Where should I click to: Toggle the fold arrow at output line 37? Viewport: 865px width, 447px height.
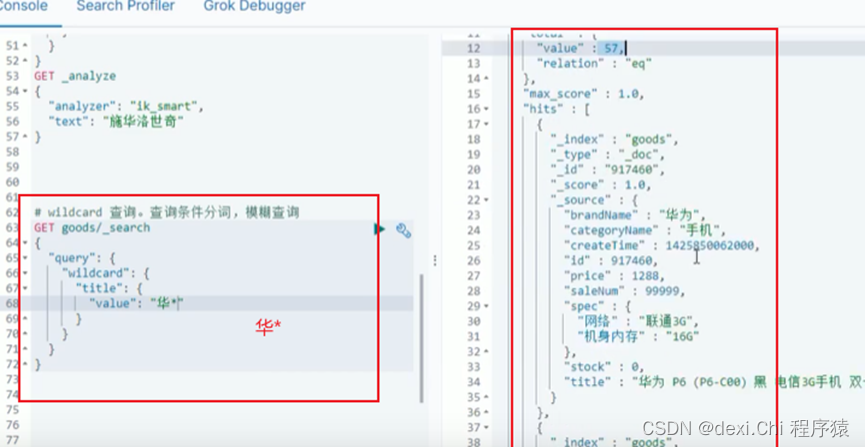click(487, 427)
